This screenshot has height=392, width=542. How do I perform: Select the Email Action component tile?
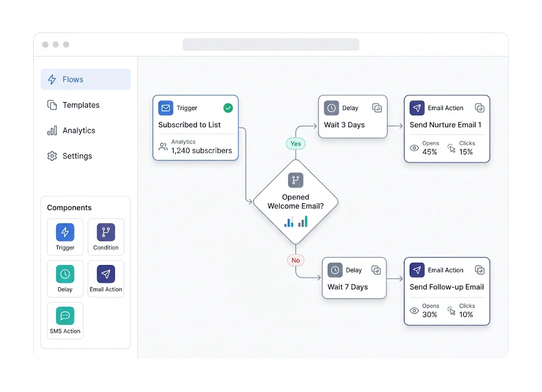tap(106, 279)
